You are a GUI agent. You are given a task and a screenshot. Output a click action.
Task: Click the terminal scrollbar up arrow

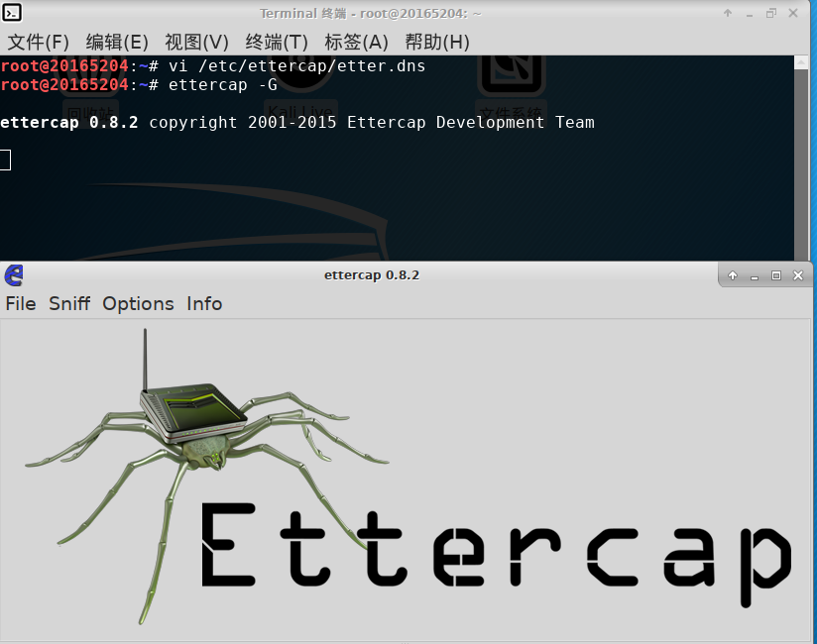coord(801,62)
